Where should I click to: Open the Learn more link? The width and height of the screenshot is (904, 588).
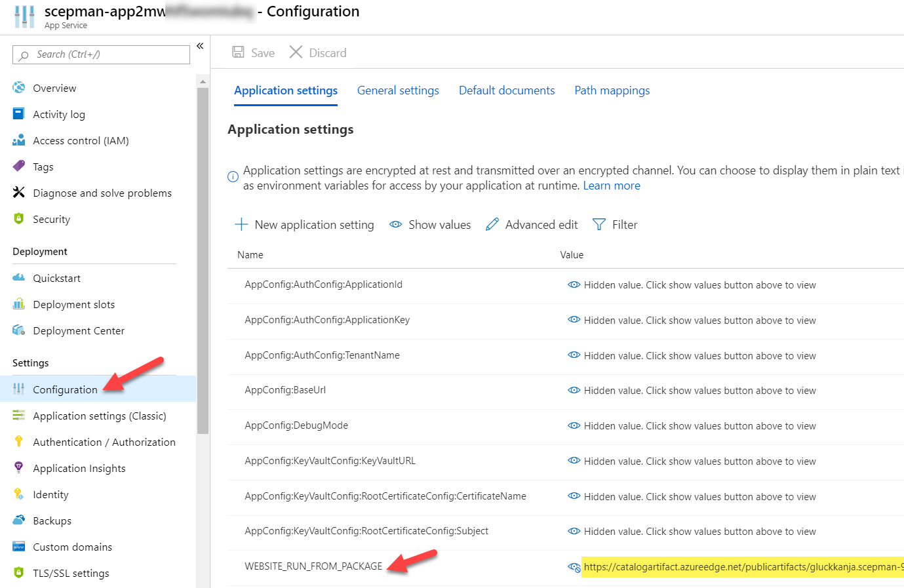click(x=611, y=186)
